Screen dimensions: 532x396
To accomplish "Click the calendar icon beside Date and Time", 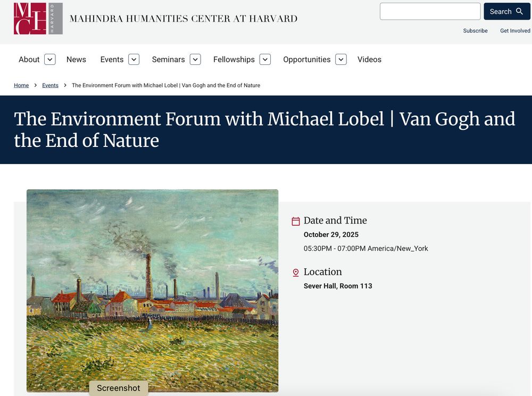I will pyautogui.click(x=296, y=220).
